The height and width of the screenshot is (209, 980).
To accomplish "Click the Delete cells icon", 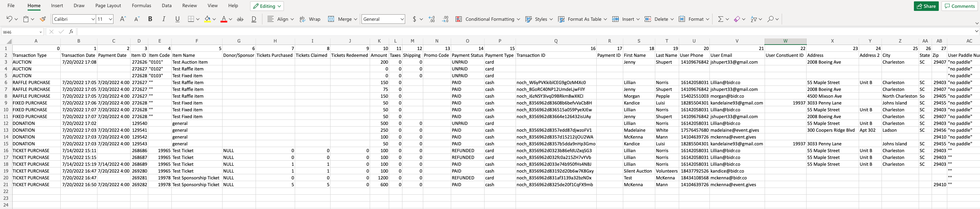I will click(x=647, y=19).
